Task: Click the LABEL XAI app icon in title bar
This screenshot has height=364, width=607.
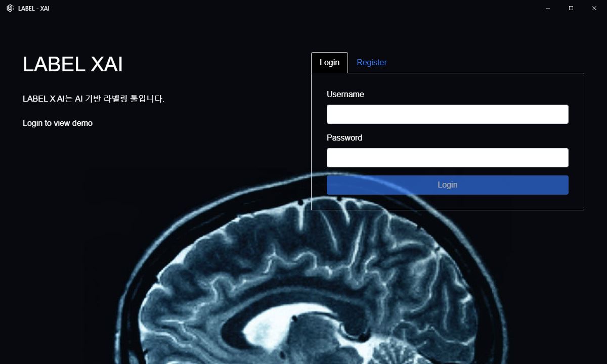Action: [x=10, y=8]
